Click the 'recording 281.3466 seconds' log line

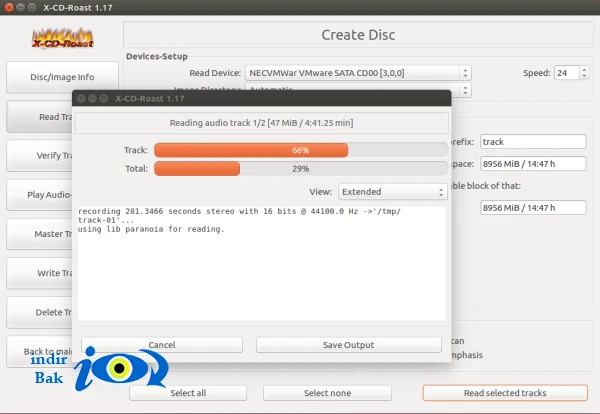(x=239, y=215)
